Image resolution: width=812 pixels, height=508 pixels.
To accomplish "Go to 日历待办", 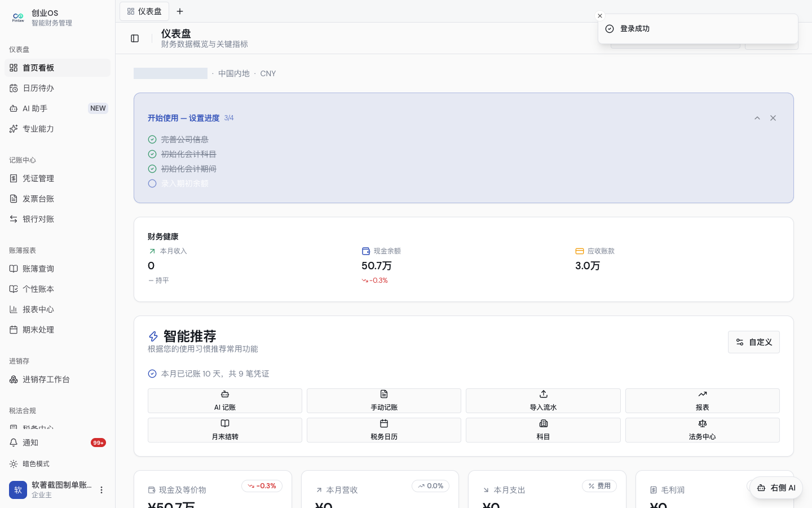I will tap(58, 88).
